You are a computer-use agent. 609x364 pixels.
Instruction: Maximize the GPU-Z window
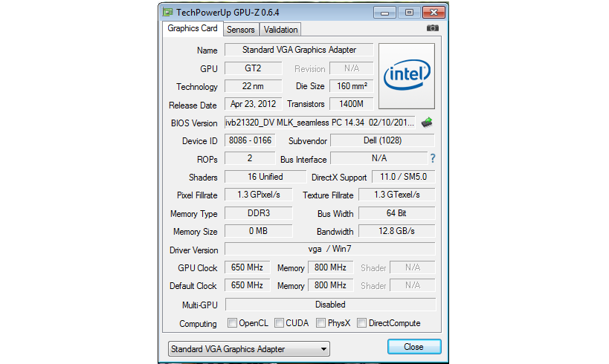tap(407, 12)
